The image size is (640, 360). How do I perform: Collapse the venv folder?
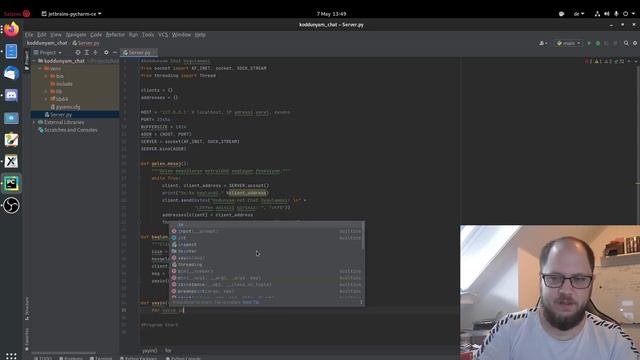[40, 69]
